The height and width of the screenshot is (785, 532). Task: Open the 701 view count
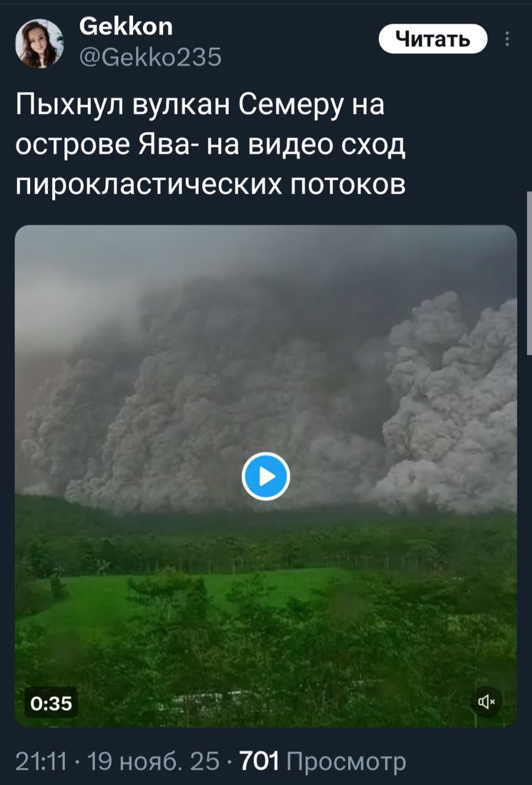click(259, 762)
